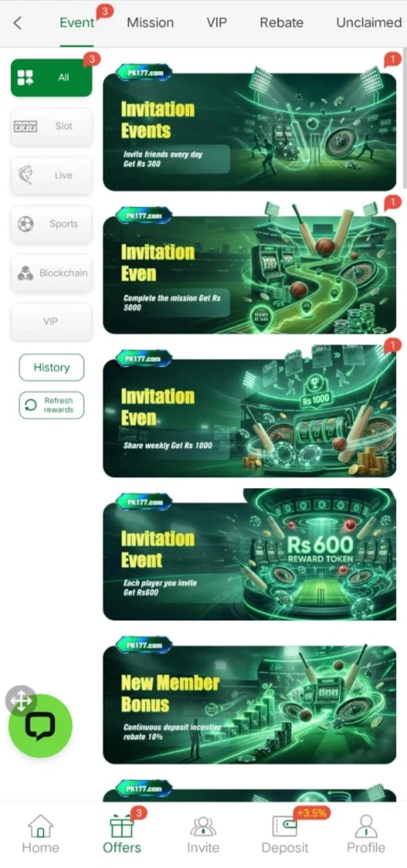Select the Sports soccer ball filter
The image size is (407, 868).
[x=25, y=224]
